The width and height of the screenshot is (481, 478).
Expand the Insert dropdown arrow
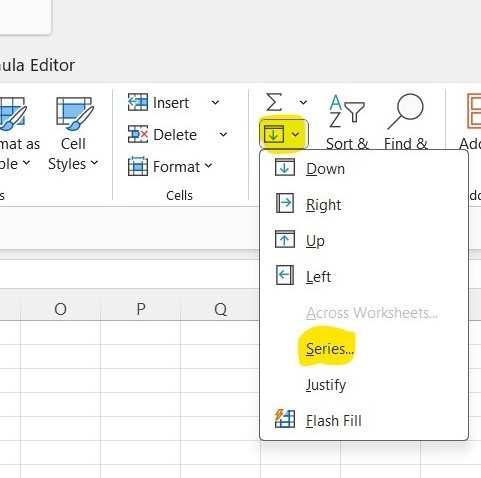point(216,102)
